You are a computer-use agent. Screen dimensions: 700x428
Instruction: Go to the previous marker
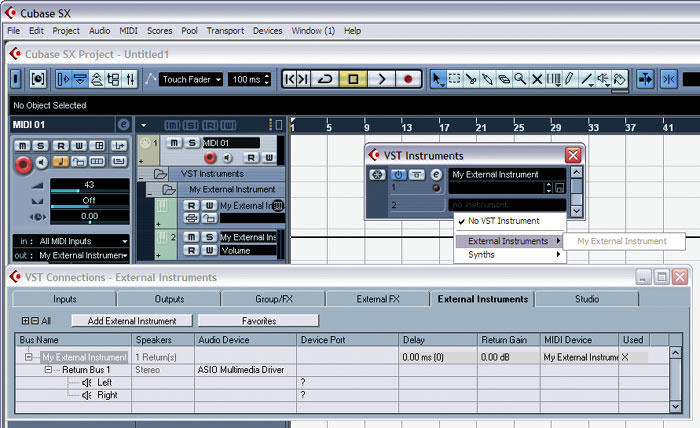click(x=289, y=79)
